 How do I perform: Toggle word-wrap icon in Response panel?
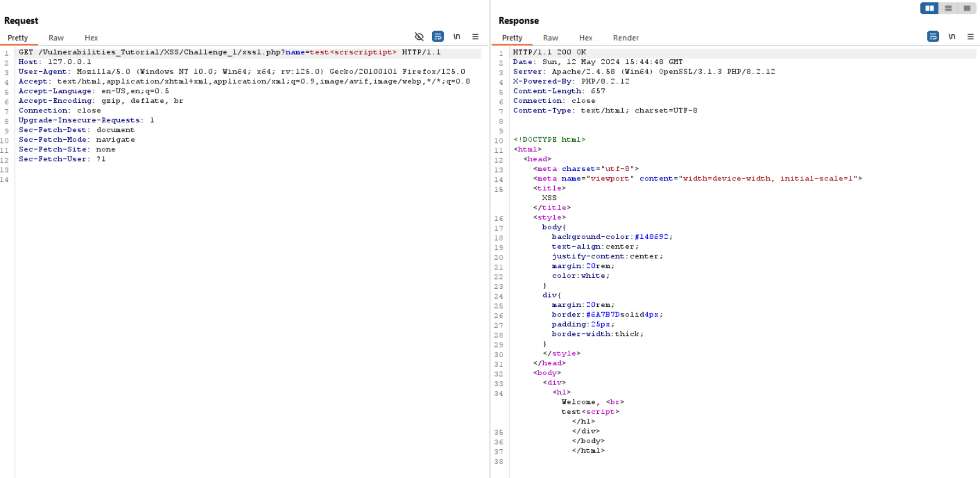(933, 37)
